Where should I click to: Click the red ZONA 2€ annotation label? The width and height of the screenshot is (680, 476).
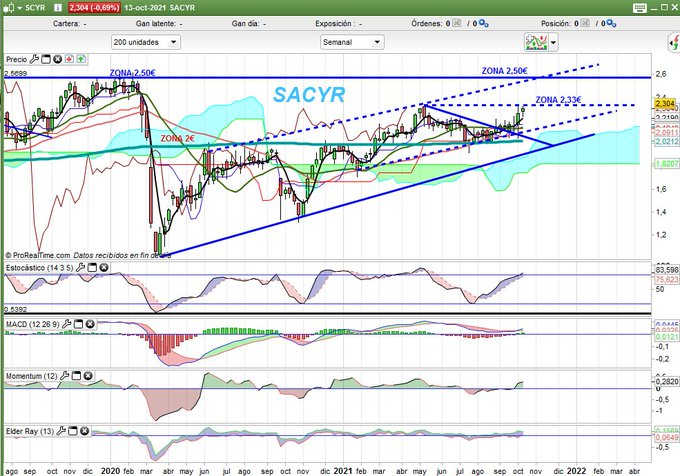click(177, 139)
